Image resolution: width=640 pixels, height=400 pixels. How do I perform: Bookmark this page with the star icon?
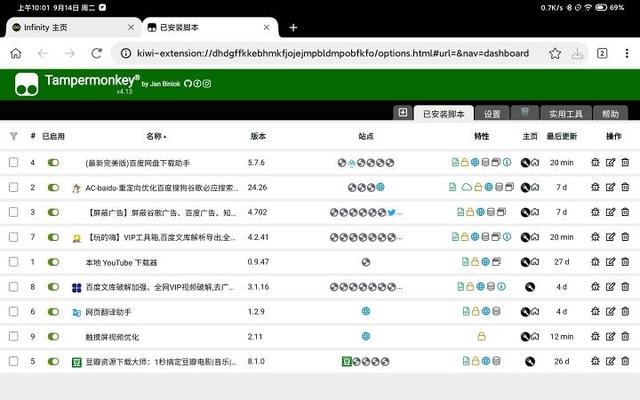point(555,53)
